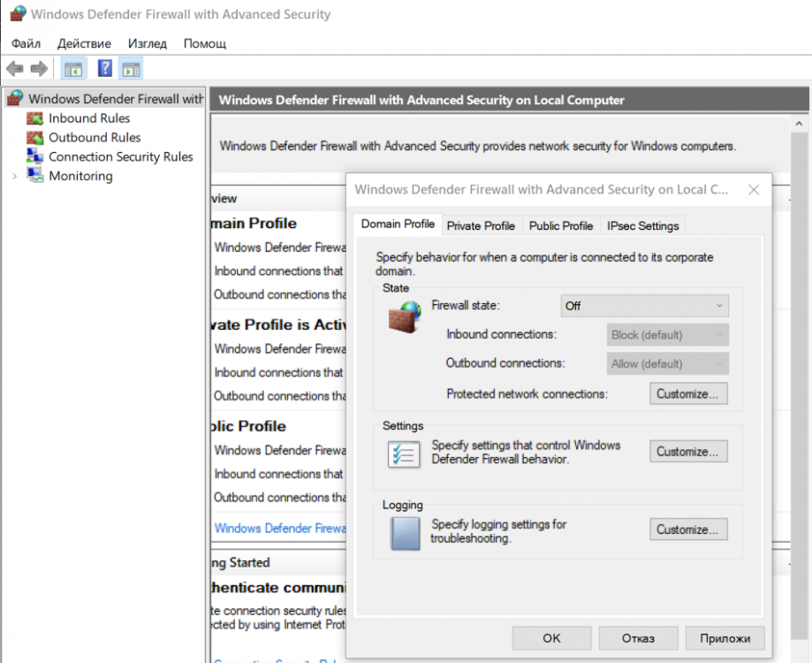Click the 'henticate communi' heading
The image size is (812, 663).
(x=279, y=588)
